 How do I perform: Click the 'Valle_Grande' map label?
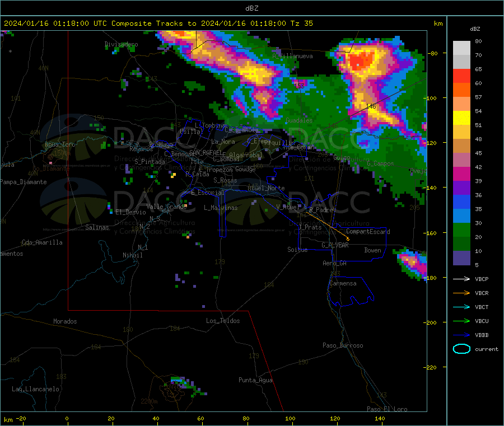[x=166, y=206]
